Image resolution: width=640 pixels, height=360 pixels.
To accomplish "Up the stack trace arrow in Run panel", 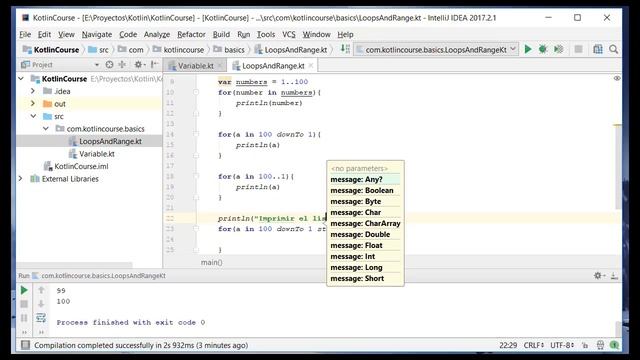I will pyautogui.click(x=41, y=290).
